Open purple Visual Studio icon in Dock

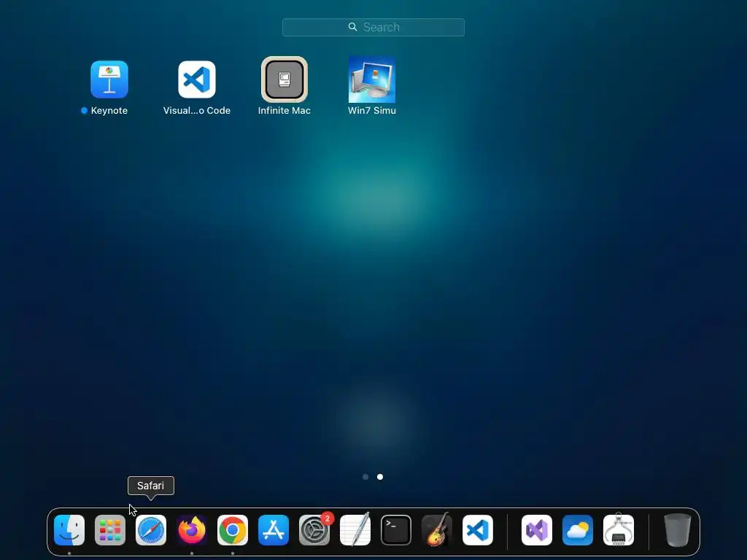pyautogui.click(x=537, y=530)
